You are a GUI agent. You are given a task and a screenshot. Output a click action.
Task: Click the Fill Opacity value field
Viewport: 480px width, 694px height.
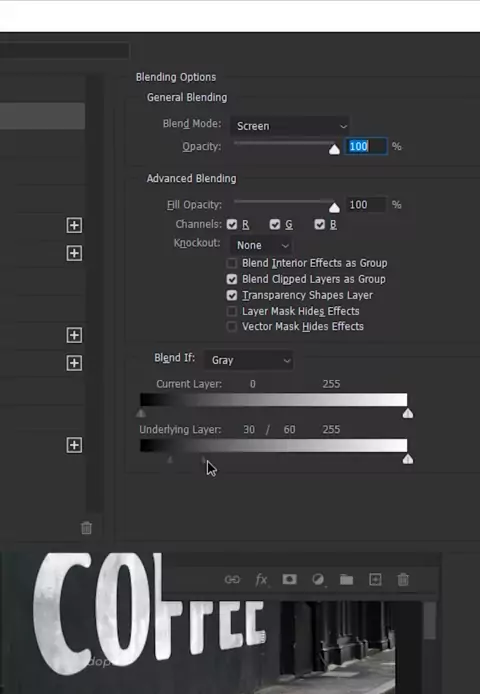click(x=366, y=205)
